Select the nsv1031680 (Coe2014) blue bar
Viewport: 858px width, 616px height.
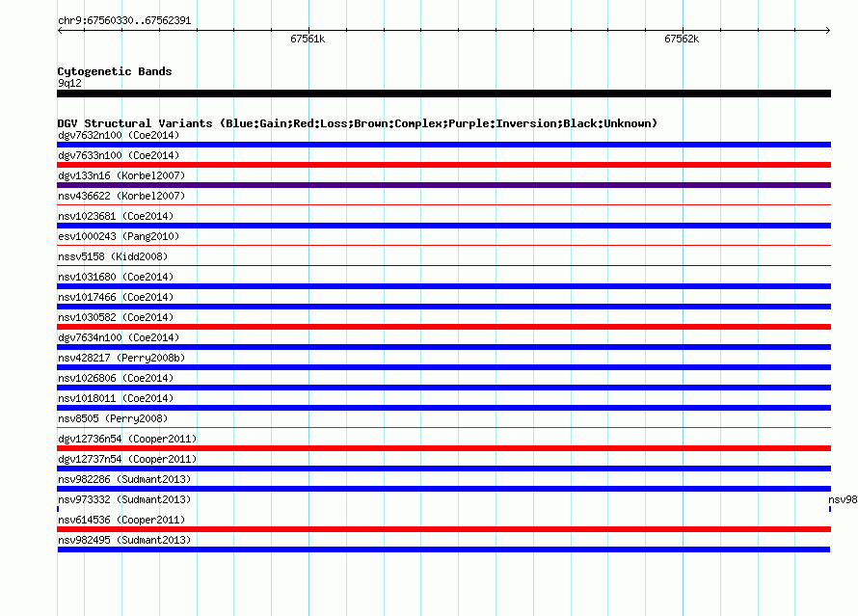[x=443, y=286]
